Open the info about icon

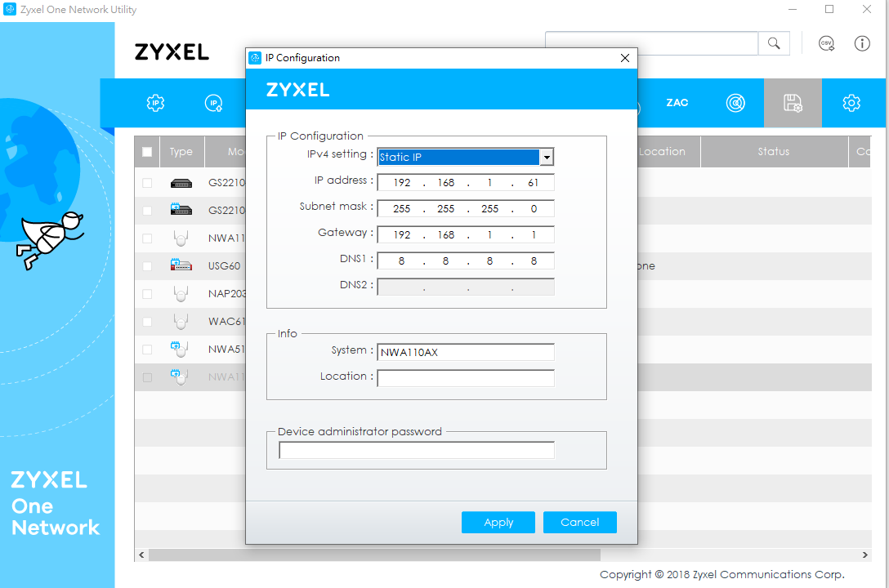click(862, 43)
